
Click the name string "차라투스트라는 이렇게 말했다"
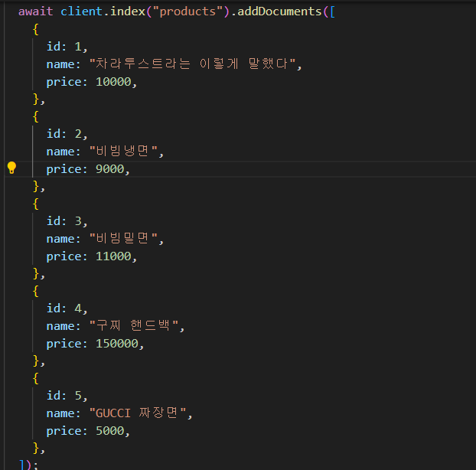coord(196,64)
